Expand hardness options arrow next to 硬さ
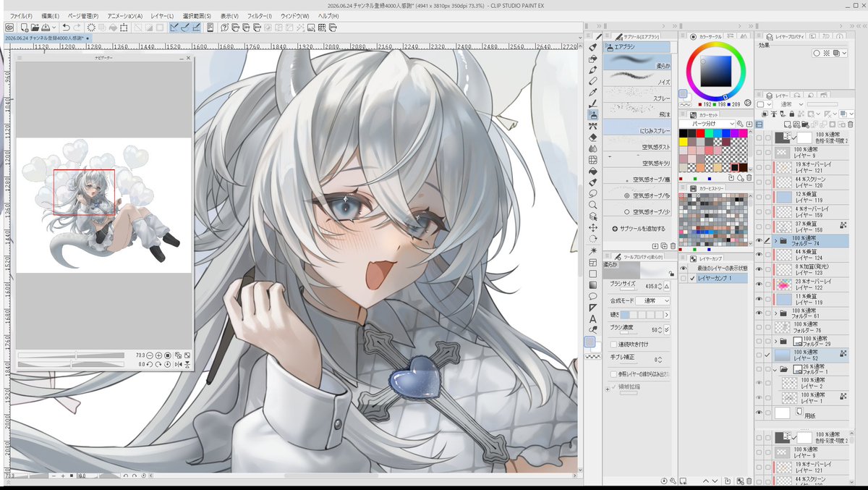 point(667,315)
